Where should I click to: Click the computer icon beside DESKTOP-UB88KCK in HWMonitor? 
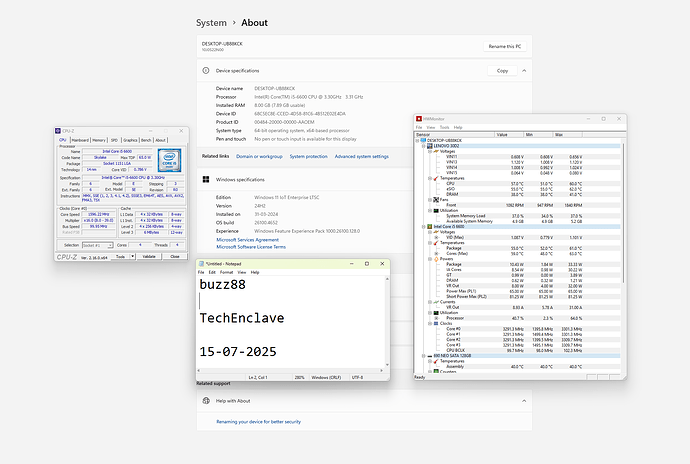click(423, 140)
